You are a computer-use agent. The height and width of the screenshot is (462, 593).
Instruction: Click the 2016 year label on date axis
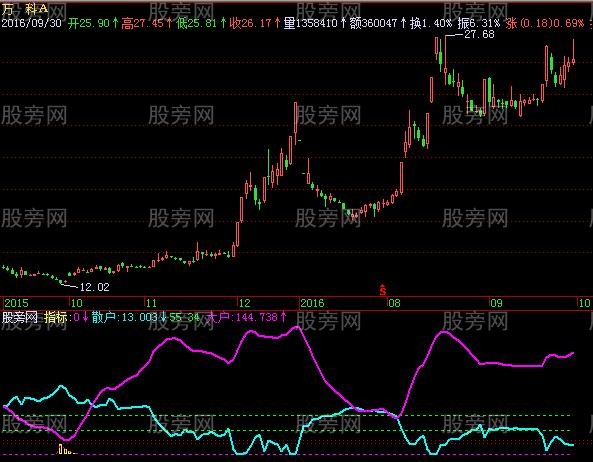pyautogui.click(x=312, y=303)
